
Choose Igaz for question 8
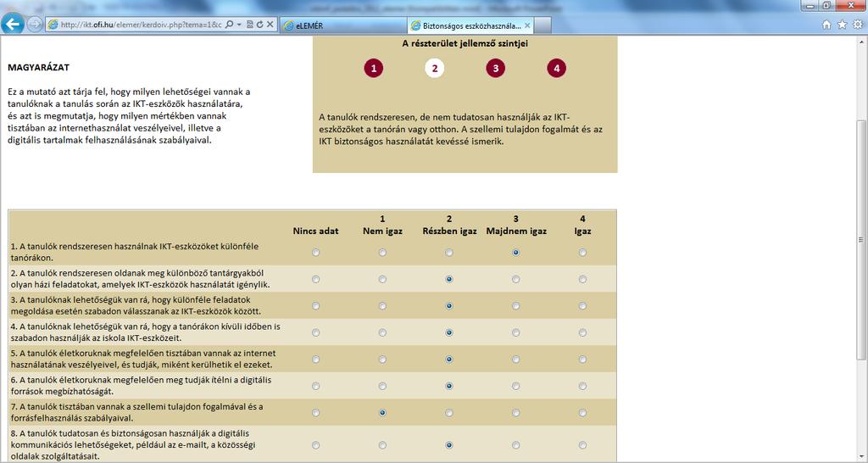coord(582,445)
